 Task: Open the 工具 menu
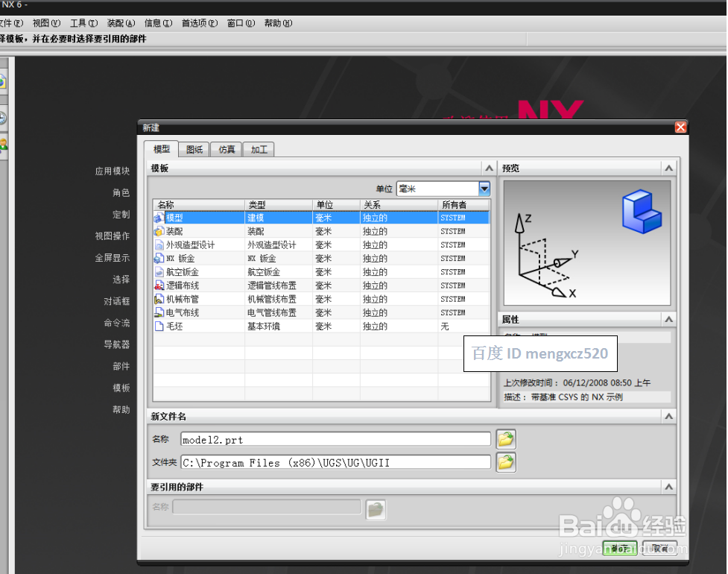(83, 23)
